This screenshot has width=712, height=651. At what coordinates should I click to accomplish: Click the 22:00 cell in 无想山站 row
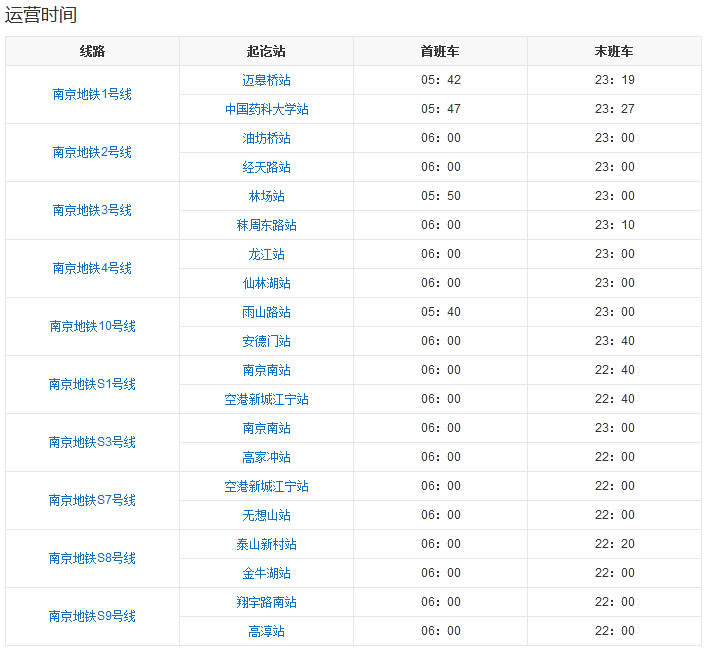click(615, 515)
